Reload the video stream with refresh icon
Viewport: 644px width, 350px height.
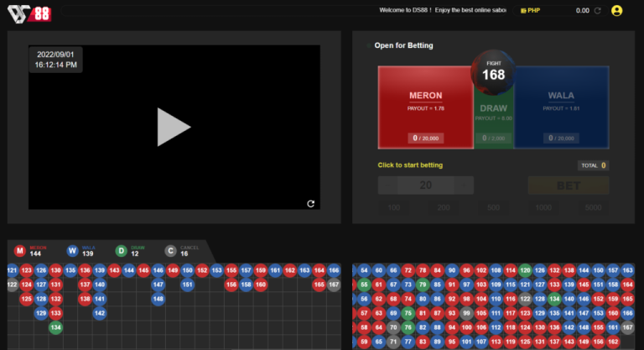(310, 203)
